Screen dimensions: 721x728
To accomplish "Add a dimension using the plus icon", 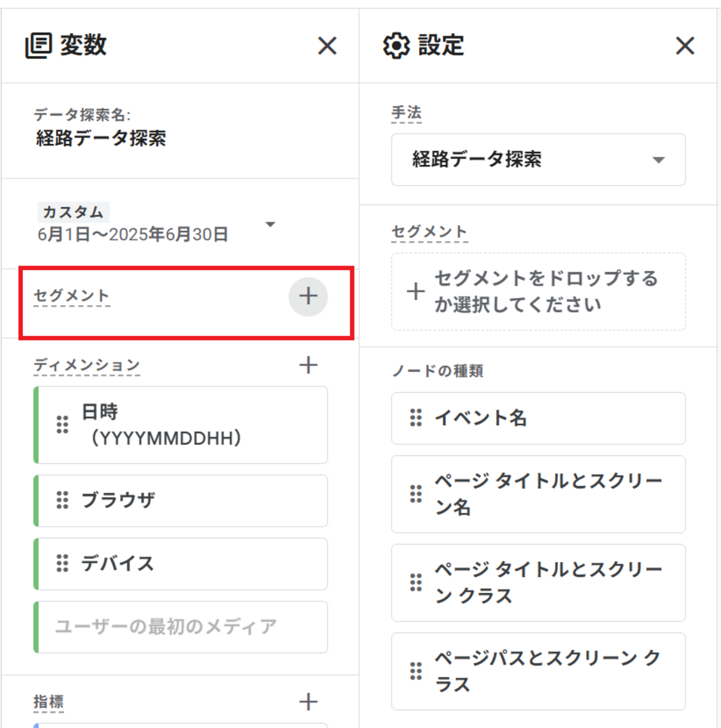I will coord(308,365).
